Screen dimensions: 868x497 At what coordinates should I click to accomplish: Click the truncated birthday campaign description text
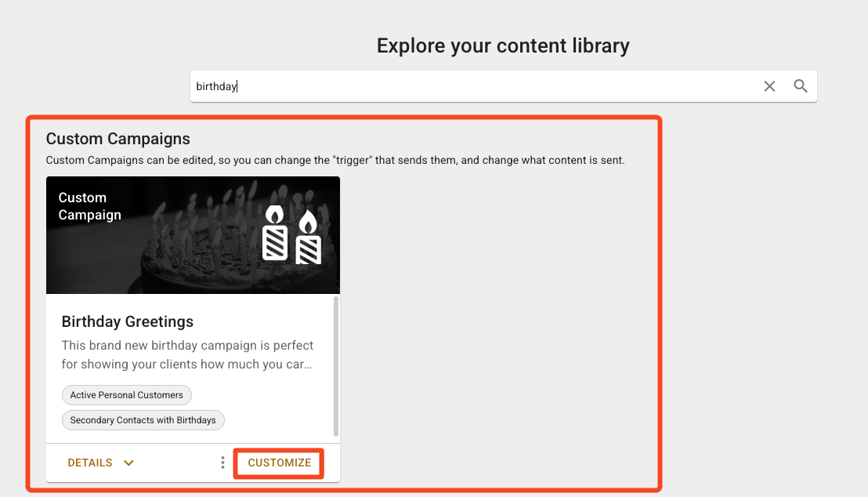coord(187,354)
